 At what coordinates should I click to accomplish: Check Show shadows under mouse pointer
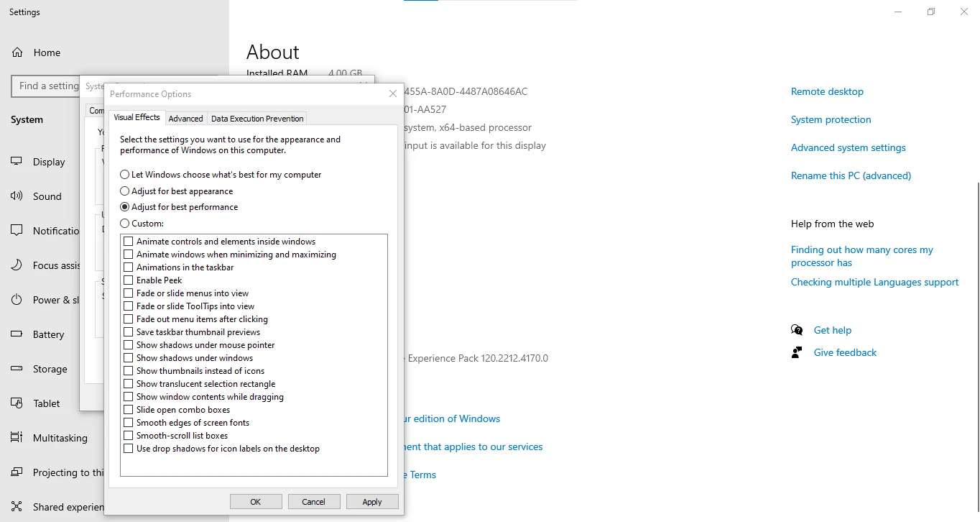point(129,345)
